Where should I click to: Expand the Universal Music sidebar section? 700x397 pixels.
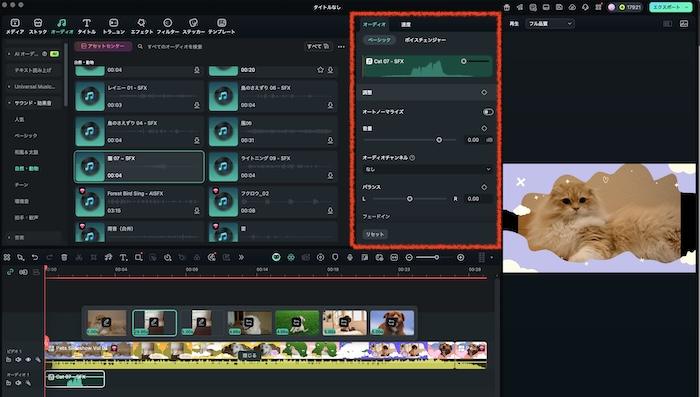(9, 87)
